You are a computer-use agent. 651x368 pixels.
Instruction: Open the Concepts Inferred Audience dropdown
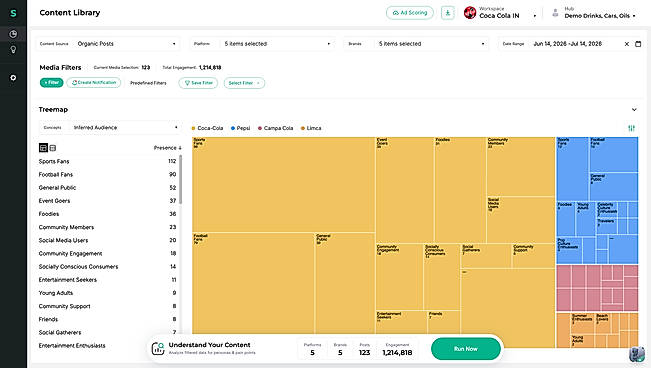tap(110, 128)
